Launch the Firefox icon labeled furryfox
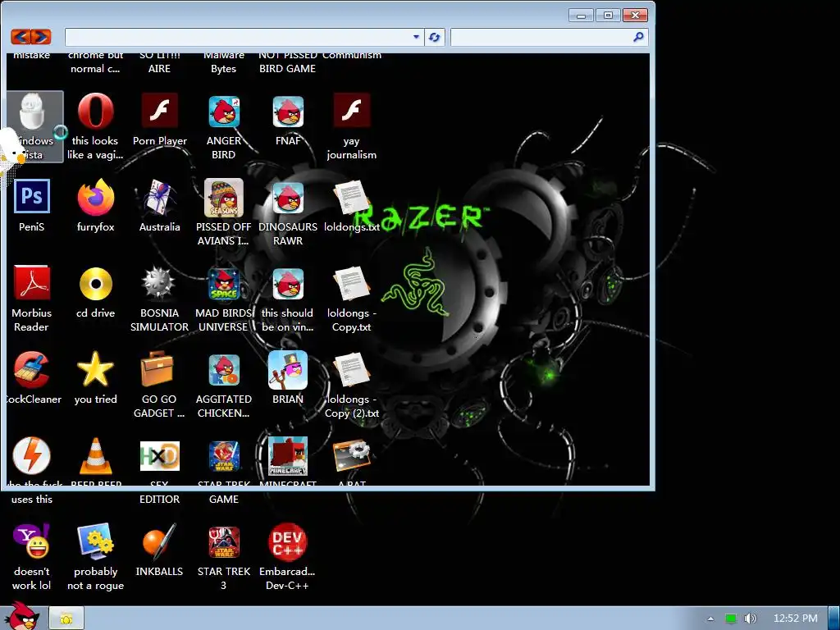 pos(95,198)
